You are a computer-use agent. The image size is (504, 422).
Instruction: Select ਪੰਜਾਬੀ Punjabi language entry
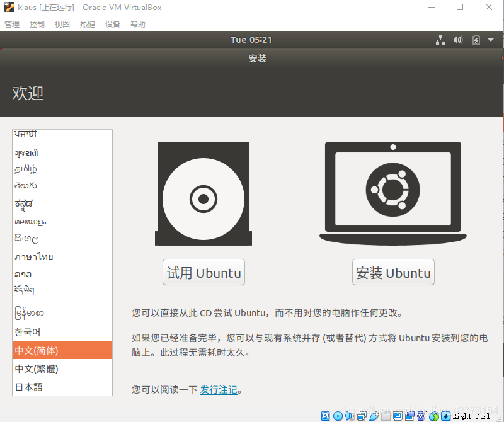point(62,134)
